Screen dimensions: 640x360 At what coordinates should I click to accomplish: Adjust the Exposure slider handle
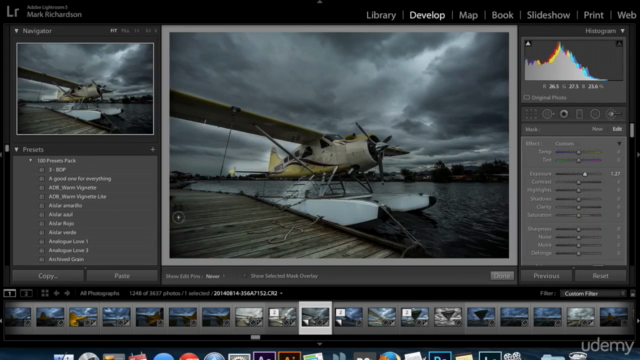585,174
